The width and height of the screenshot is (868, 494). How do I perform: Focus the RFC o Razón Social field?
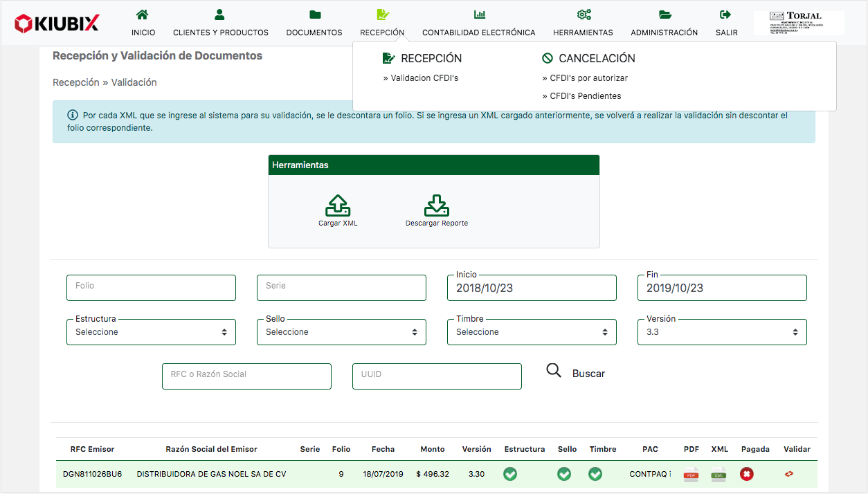[x=246, y=376]
